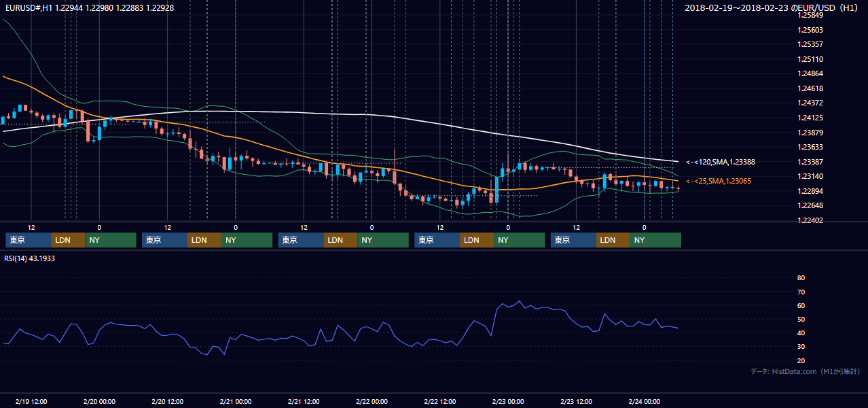Viewport: 868px width, 408px height.
Task: Click the 2/24 00:00 time axis label
Action: (x=644, y=401)
